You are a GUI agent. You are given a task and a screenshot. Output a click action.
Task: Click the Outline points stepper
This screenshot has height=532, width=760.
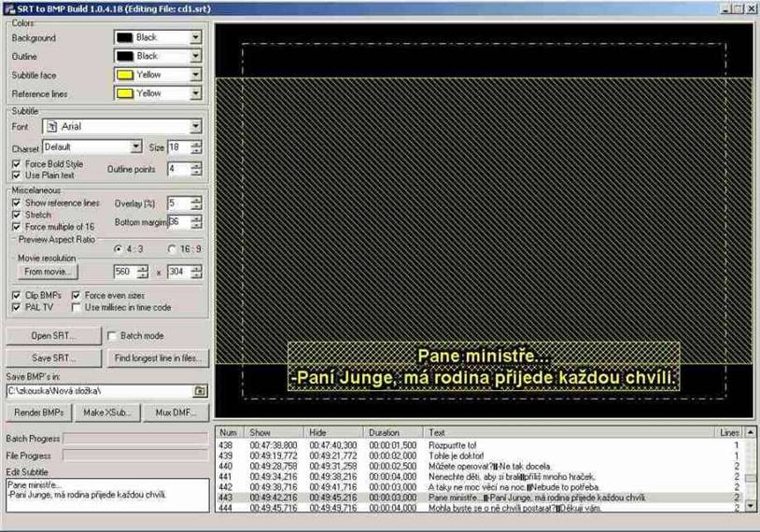196,169
